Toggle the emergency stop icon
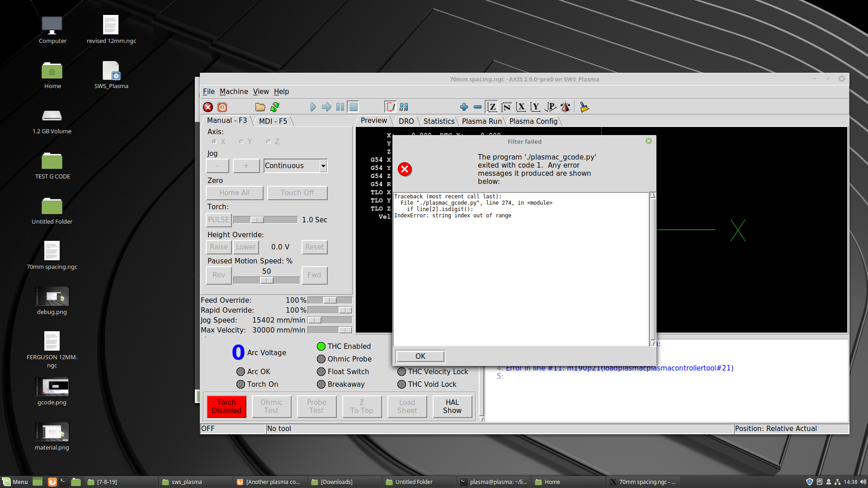Viewport: 868px width, 488px height. [208, 107]
